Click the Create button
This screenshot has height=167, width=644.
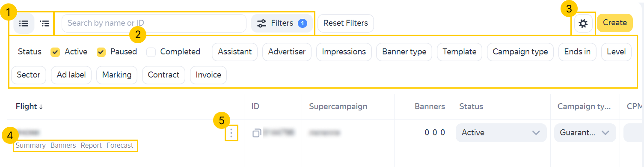tap(615, 23)
